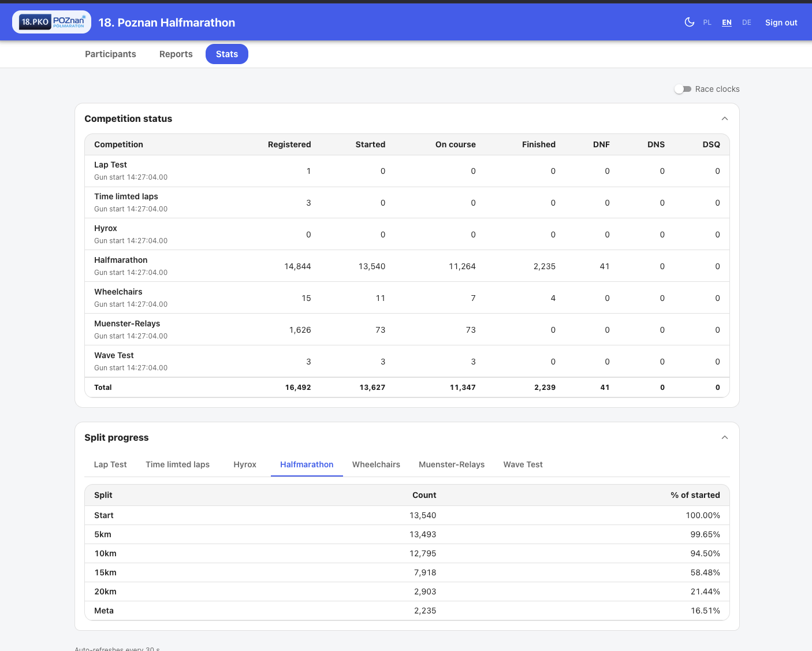812x651 pixels.
Task: Switch to Time limted laps split tab
Action: coord(178,464)
